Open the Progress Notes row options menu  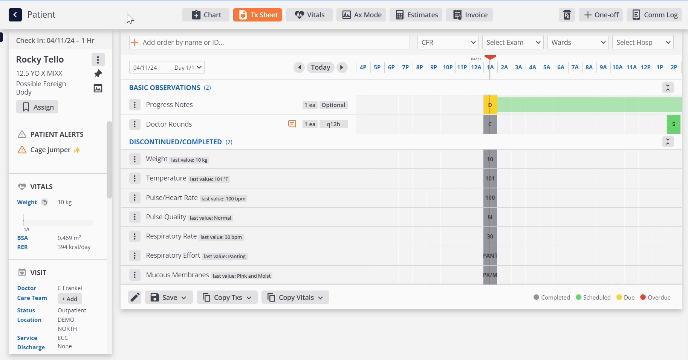[x=134, y=105]
